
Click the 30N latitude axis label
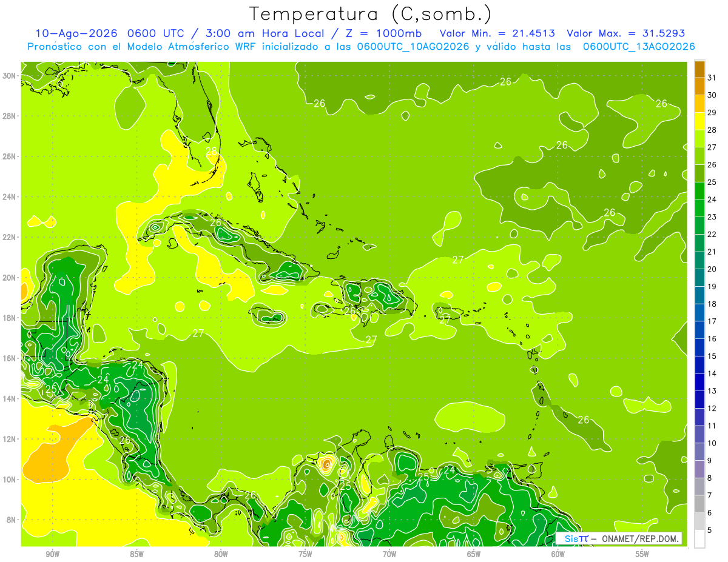click(x=10, y=75)
